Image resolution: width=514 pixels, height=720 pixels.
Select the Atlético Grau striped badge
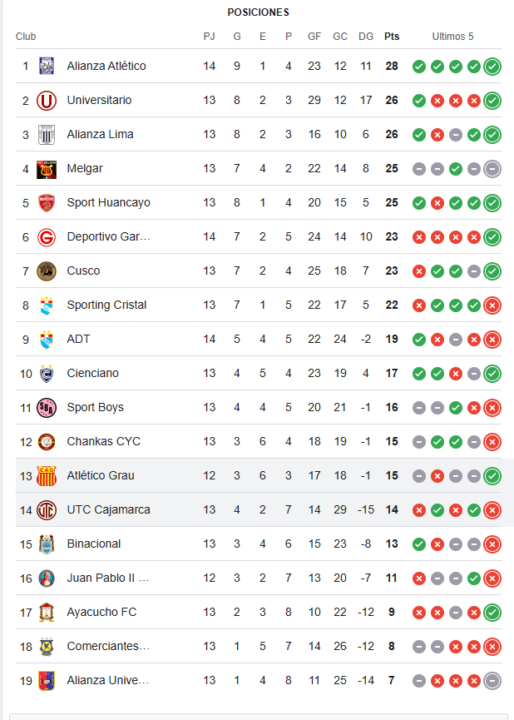click(x=46, y=476)
